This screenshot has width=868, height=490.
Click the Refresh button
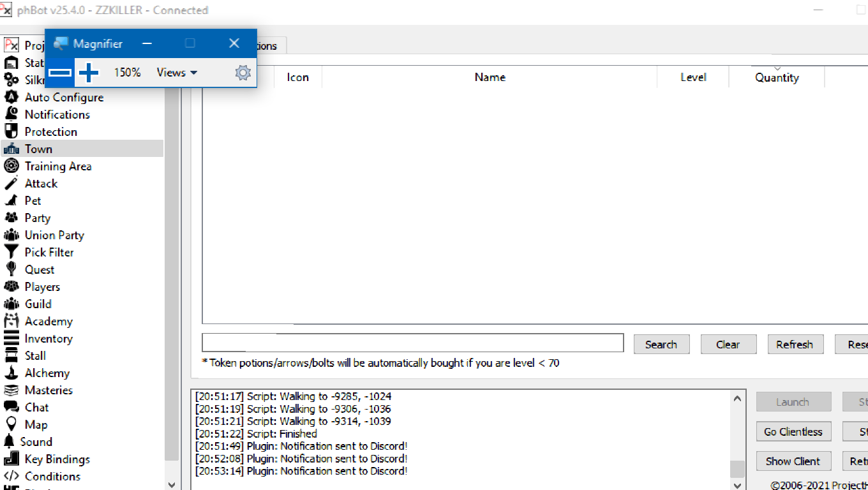pos(795,345)
